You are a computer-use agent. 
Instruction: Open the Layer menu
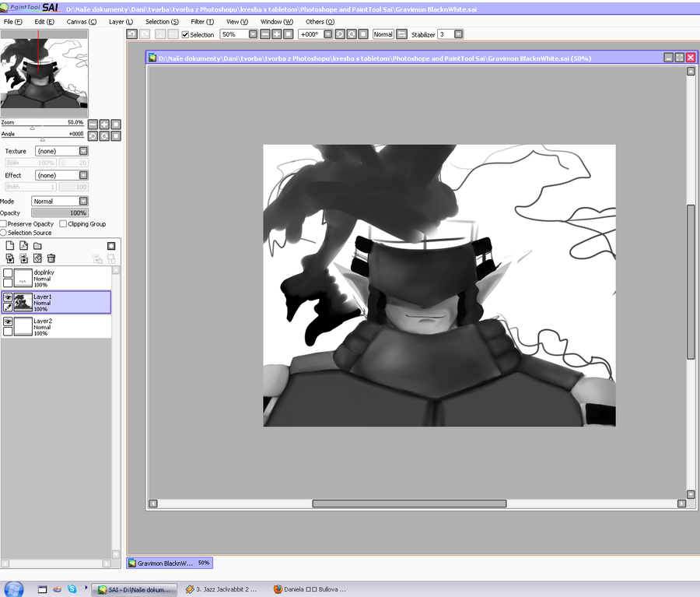[x=121, y=22]
